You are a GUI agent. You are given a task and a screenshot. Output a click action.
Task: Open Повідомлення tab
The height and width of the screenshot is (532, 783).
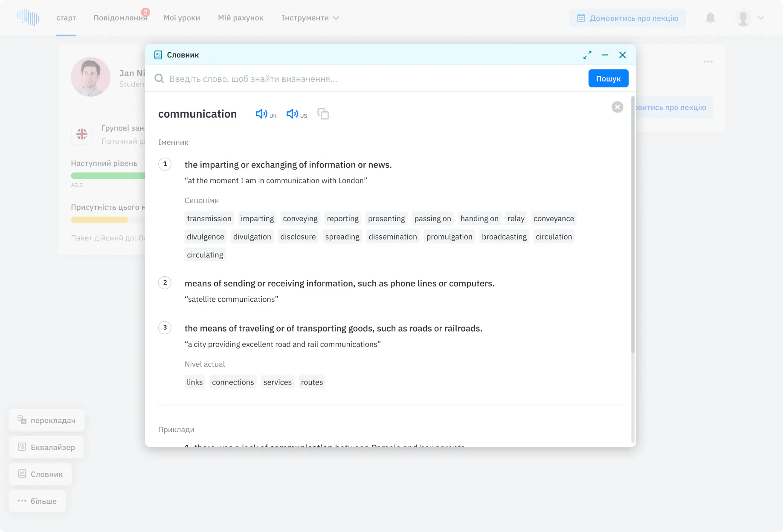(120, 18)
